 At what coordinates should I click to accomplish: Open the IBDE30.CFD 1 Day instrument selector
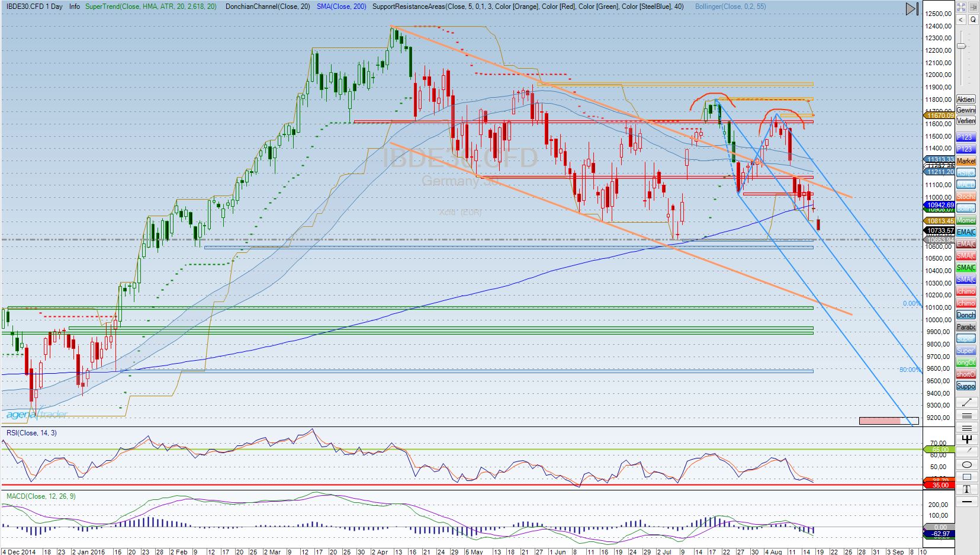34,6
